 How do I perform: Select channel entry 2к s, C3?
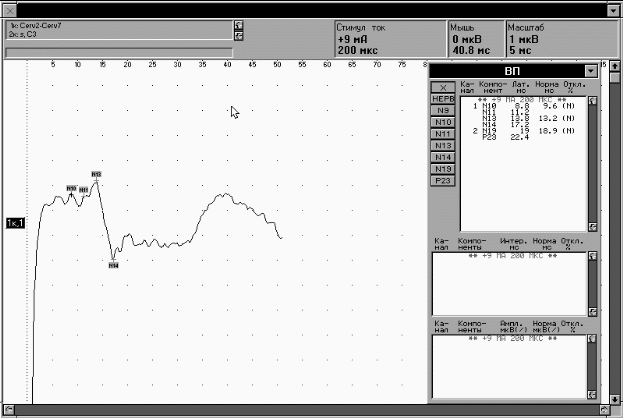click(23, 34)
